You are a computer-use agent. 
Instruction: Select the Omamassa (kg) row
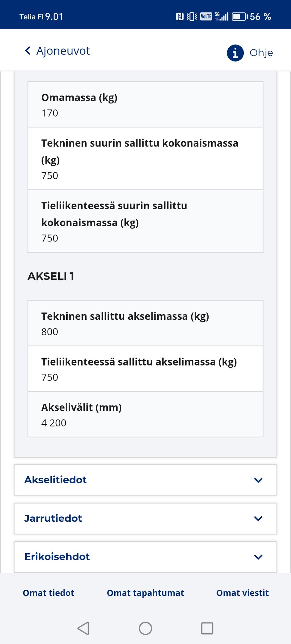[x=145, y=104]
